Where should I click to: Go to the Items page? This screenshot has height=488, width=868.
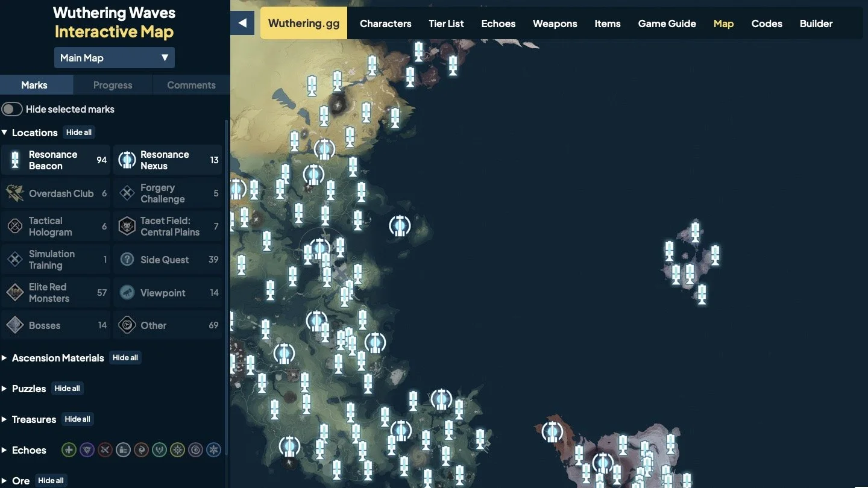click(x=608, y=23)
